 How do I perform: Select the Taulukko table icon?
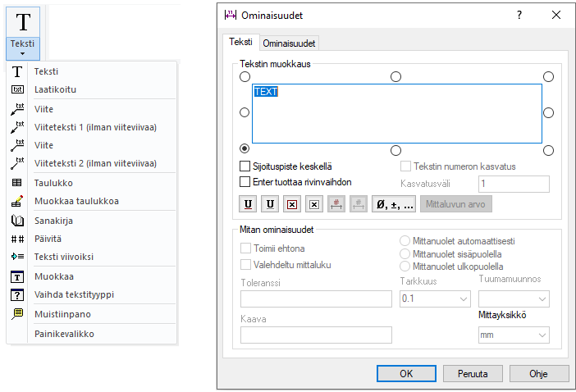point(17,183)
